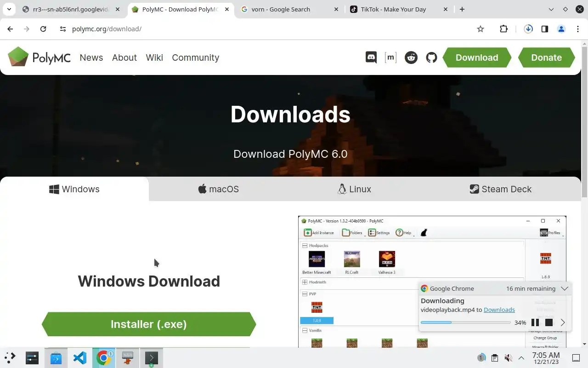
Task: Open the clock and calendar
Action: coord(546,358)
